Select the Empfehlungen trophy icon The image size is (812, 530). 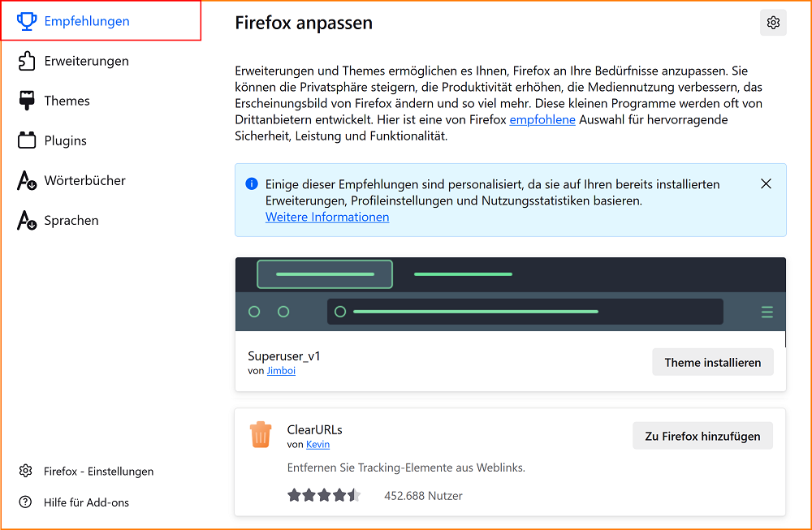[x=27, y=20]
